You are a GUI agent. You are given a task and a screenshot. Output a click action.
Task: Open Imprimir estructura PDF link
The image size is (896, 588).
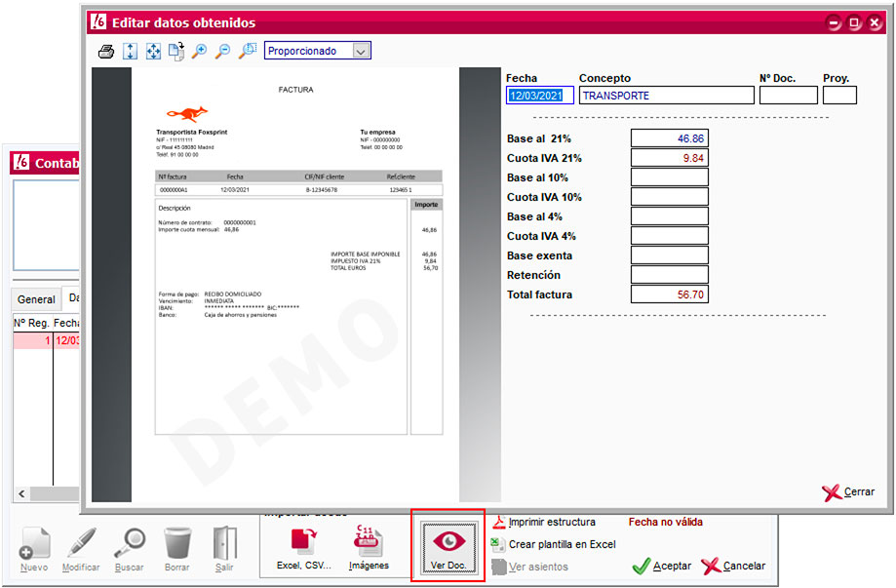coord(545,523)
